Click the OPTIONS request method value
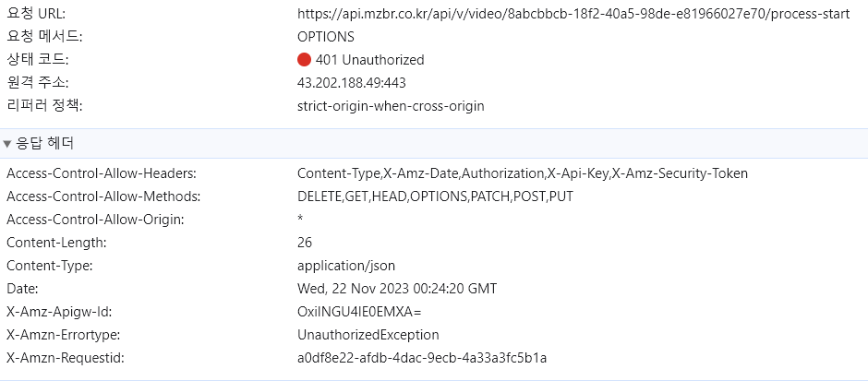The width and height of the screenshot is (868, 381). pyautogui.click(x=325, y=37)
